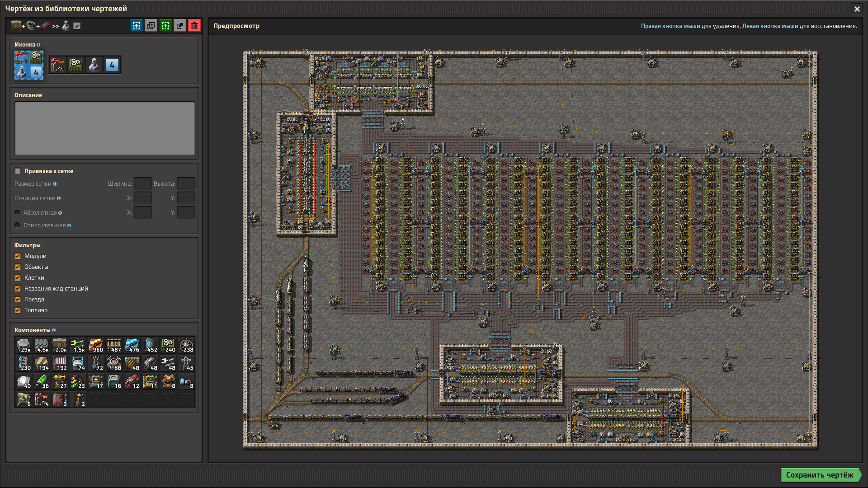Click the info icon beside Позиция сетки
The width and height of the screenshot is (868, 488).
59,198
